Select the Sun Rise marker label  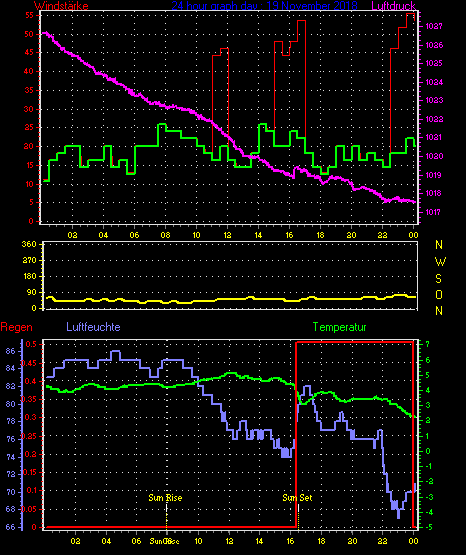pos(165,498)
